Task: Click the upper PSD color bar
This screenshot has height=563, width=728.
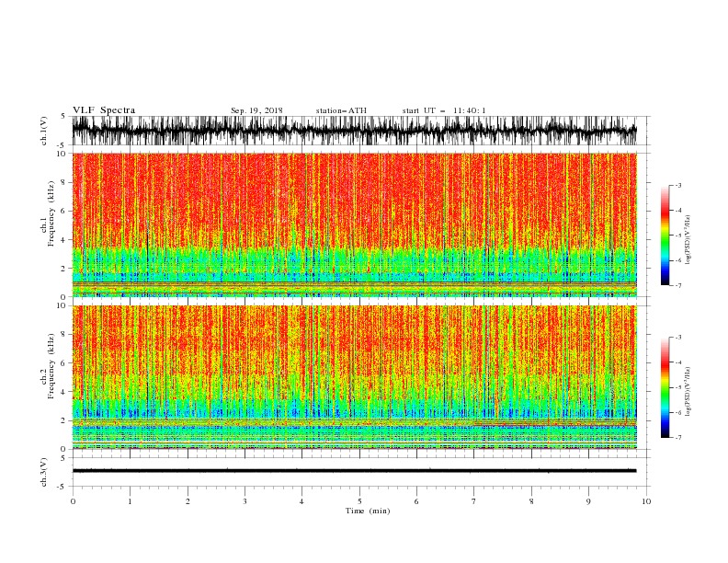Action: tap(665, 236)
